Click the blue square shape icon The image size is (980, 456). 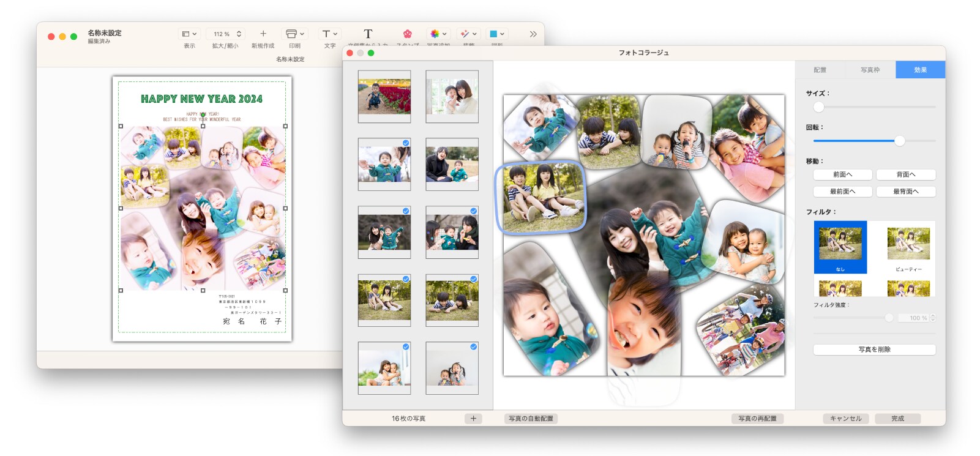tap(493, 34)
